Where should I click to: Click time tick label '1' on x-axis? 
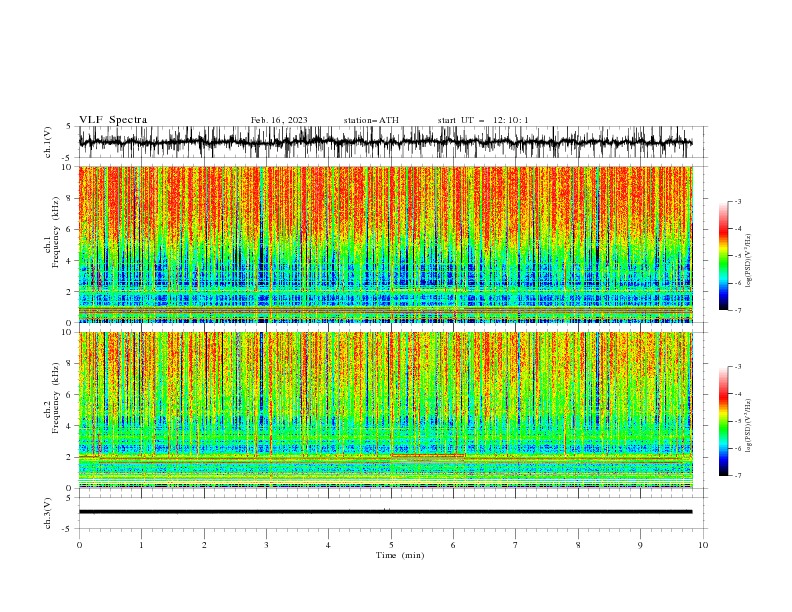pos(141,545)
